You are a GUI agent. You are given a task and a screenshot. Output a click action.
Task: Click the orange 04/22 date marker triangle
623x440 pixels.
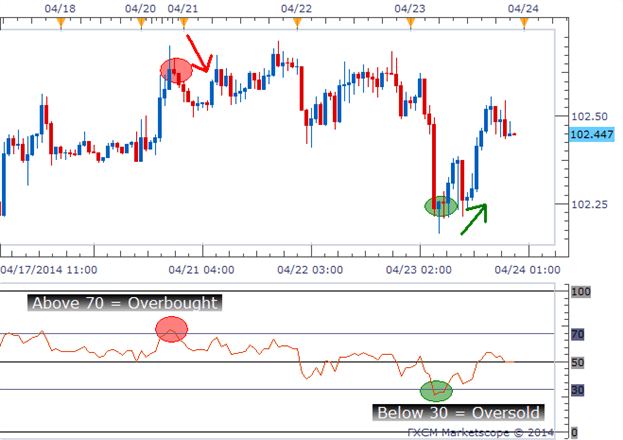click(x=297, y=23)
